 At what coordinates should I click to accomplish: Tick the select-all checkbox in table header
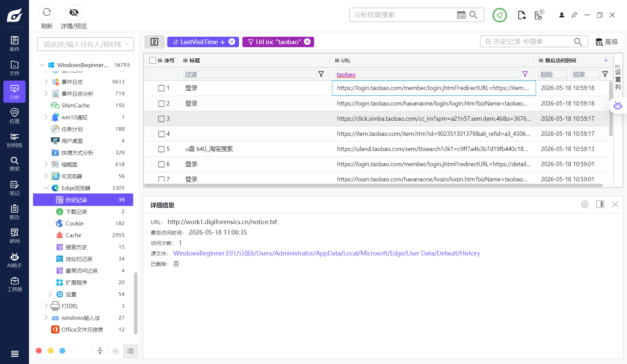coord(153,60)
